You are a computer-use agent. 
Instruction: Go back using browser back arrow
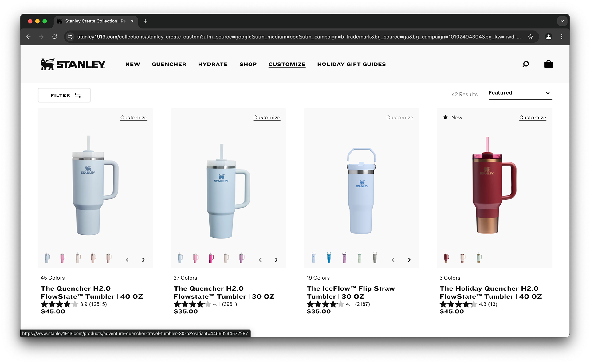coord(28,37)
